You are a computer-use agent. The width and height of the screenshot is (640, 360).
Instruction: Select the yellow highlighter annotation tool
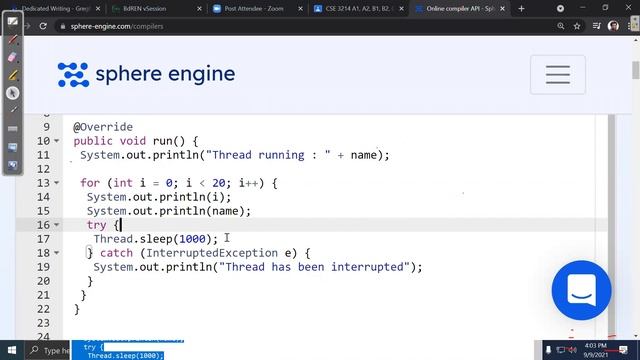point(13,75)
